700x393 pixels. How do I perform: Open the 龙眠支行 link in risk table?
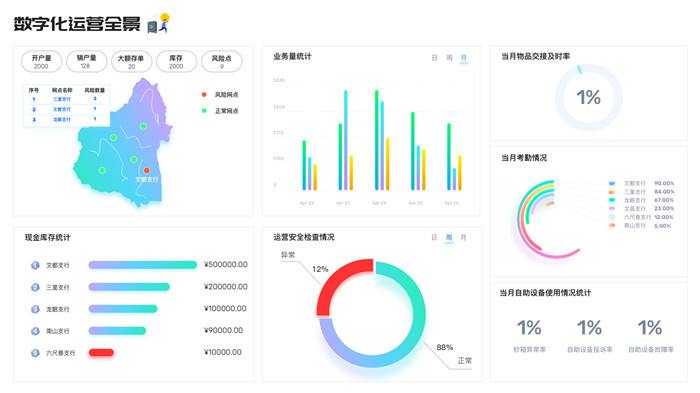tap(62, 120)
